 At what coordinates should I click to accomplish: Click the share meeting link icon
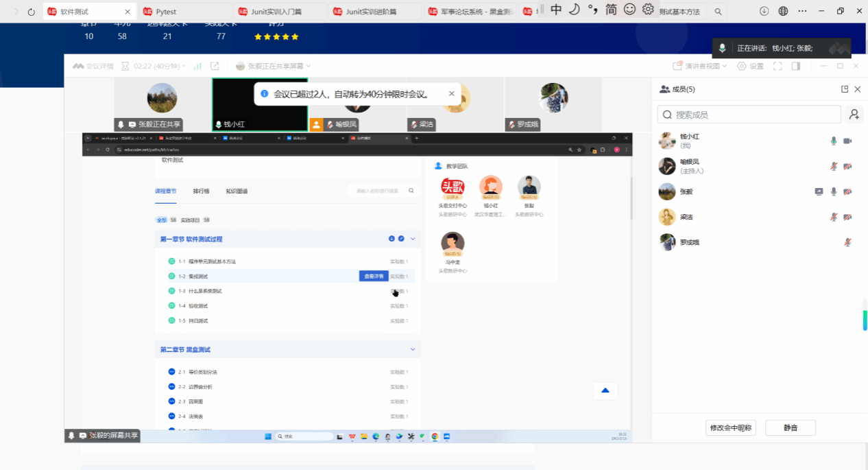coord(215,67)
